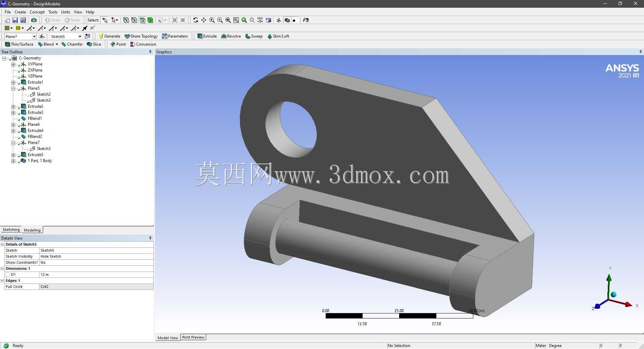Select Sketch3 in the tree outline
Screen dimensions: 644x349
click(44, 100)
